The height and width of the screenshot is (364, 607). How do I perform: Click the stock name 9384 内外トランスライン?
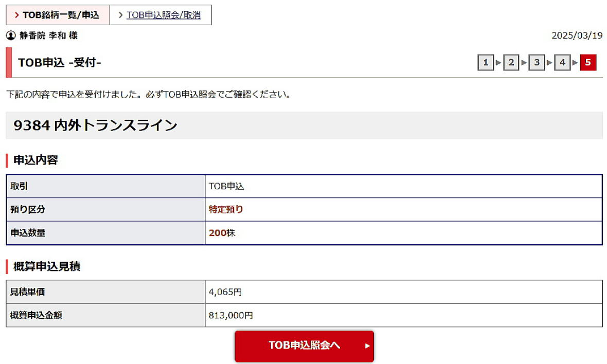95,125
